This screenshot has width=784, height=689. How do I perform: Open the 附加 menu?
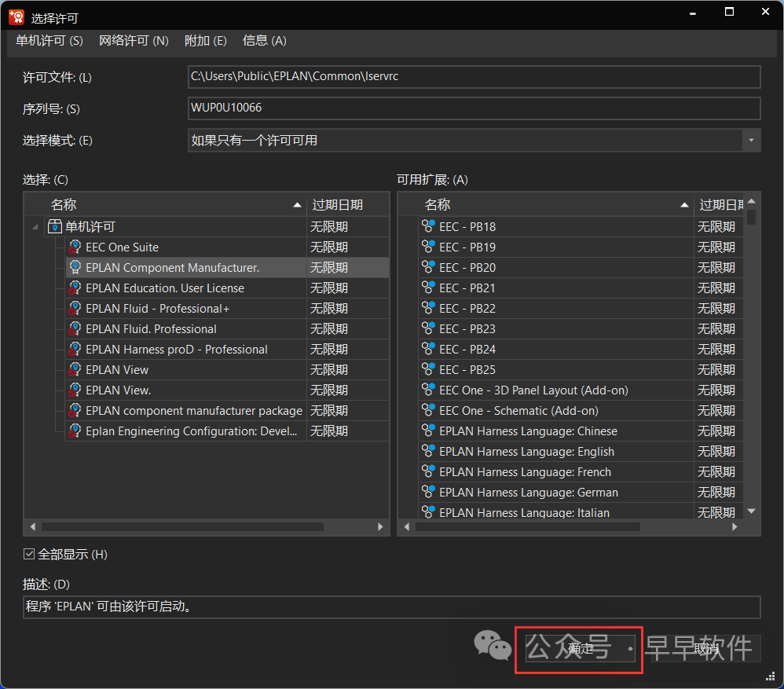point(205,41)
